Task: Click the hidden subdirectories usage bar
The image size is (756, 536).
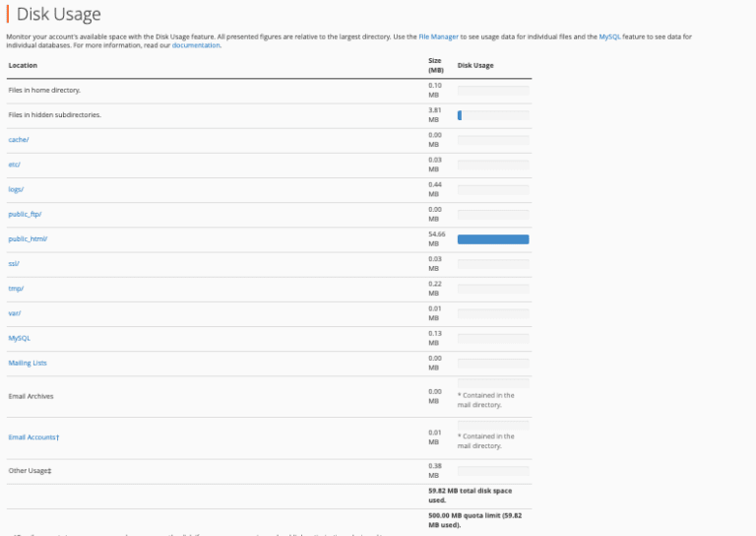Action: 493,115
